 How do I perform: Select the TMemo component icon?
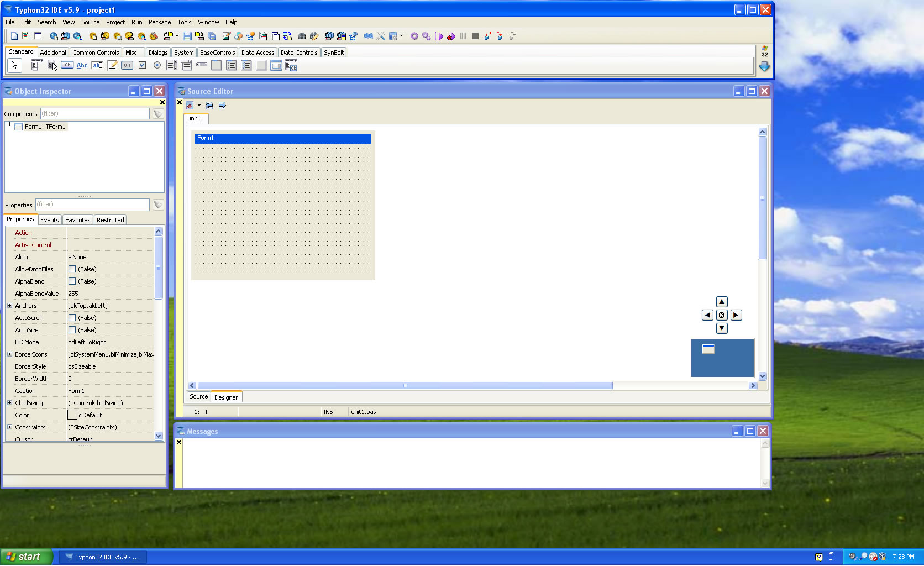point(112,65)
